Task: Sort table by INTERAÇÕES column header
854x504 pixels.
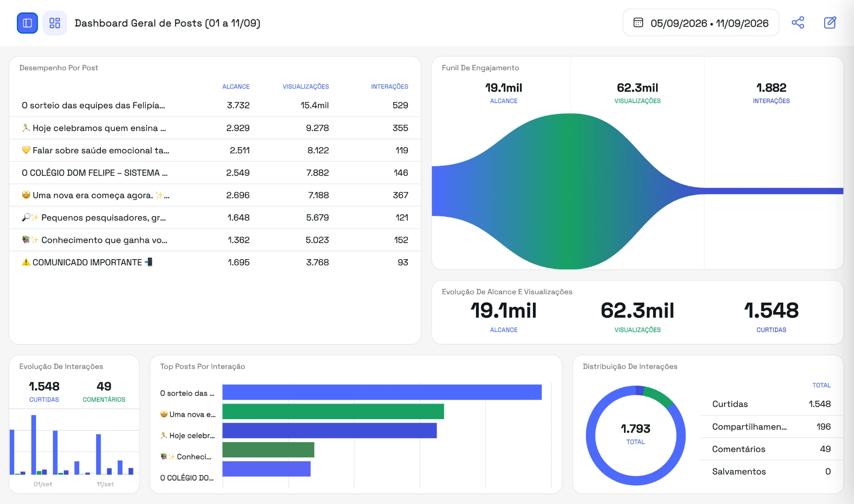Action: click(x=390, y=87)
